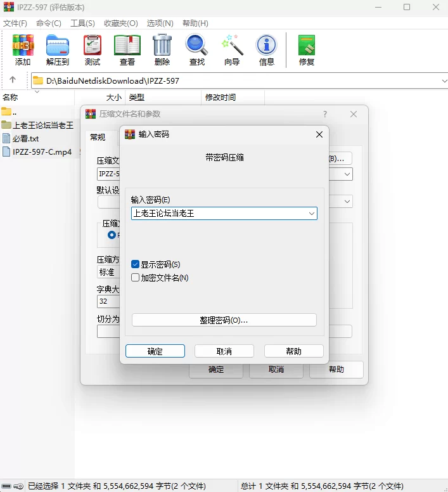
Task: Open the Favorites (收藏夹) menu
Action: coord(121,23)
